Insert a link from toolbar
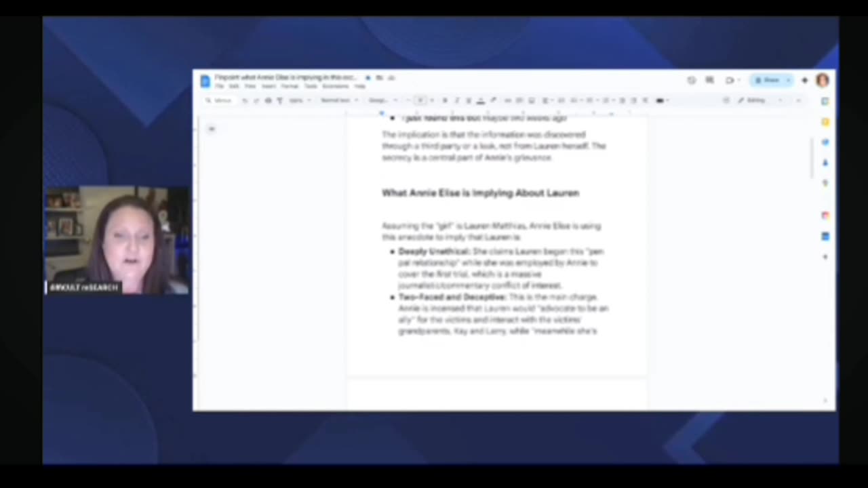 (508, 100)
